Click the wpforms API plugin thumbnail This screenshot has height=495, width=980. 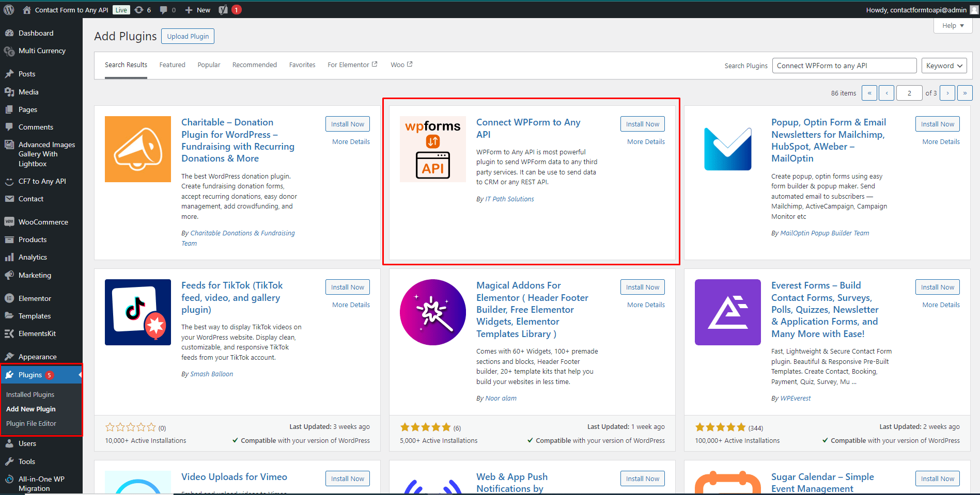coord(433,149)
